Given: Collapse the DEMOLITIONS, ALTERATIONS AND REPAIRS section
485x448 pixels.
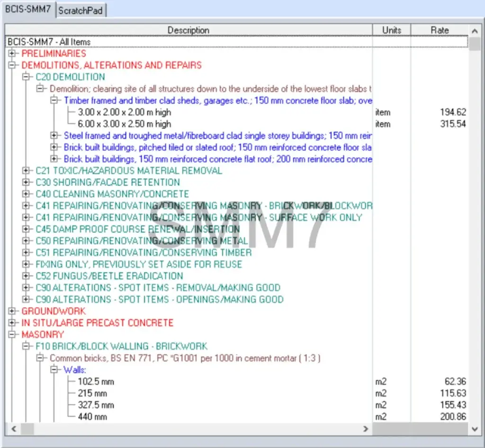Looking at the screenshot, I should point(12,65).
